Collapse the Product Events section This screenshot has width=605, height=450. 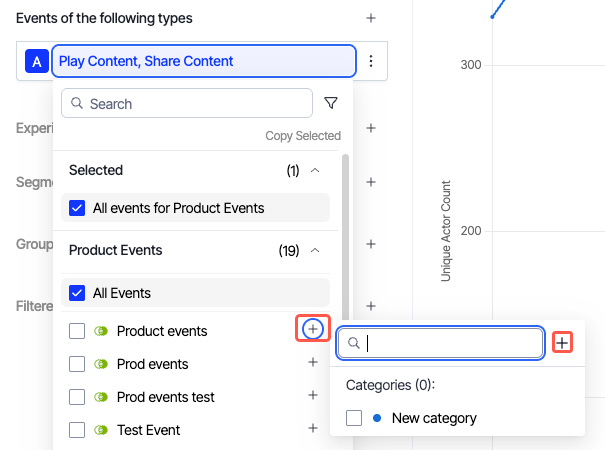(x=315, y=251)
